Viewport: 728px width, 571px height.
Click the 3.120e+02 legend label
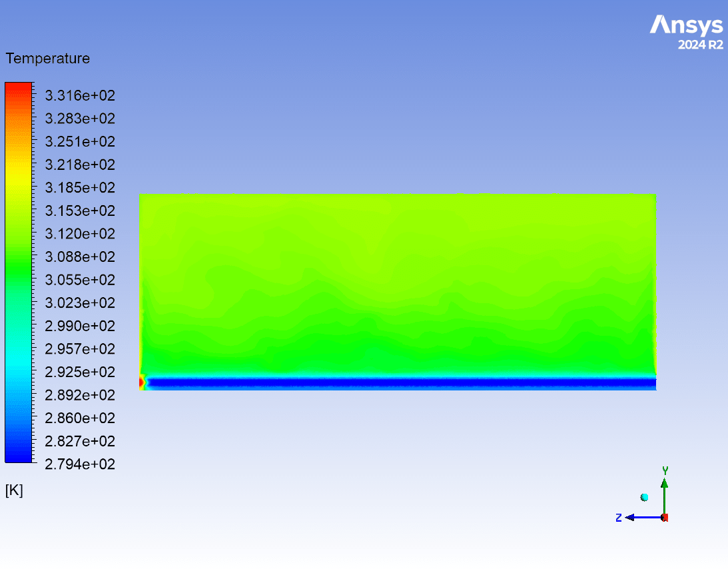[80, 234]
